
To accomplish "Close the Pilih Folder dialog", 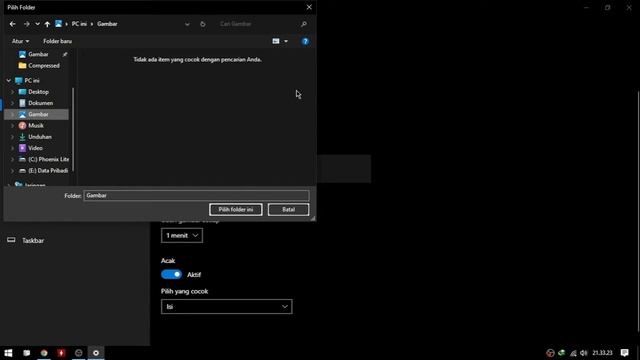I will [309, 7].
